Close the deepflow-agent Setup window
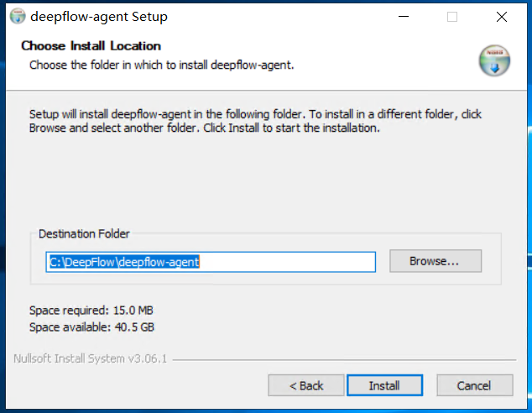Screen dimensions: 532x413 501,17
